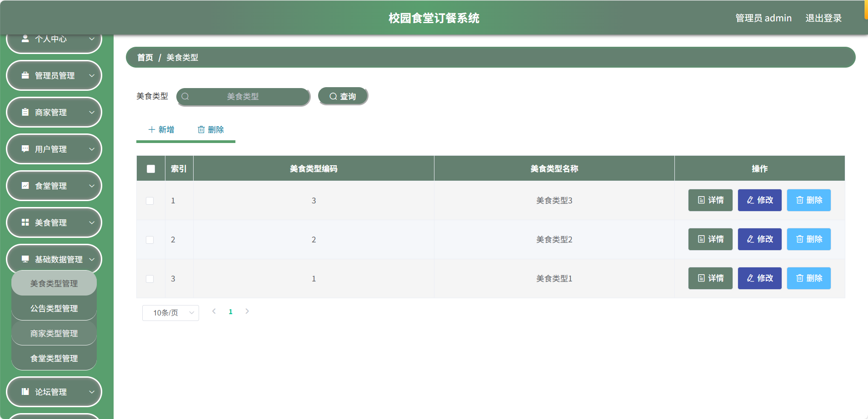The width and height of the screenshot is (868, 419).
Task: Click the trash icon of 删除 in the 美食类型1 row
Action: click(x=800, y=278)
